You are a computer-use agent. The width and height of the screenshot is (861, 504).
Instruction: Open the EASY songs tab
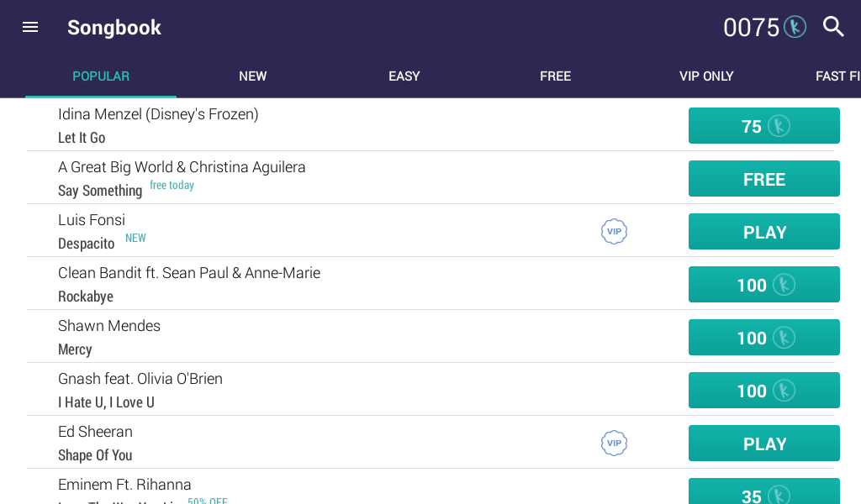[x=404, y=76]
